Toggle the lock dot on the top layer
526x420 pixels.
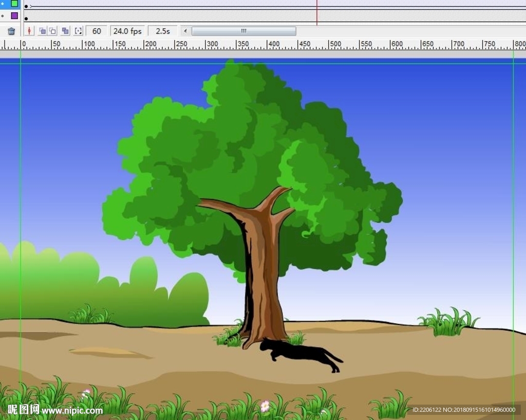pos(3,4)
